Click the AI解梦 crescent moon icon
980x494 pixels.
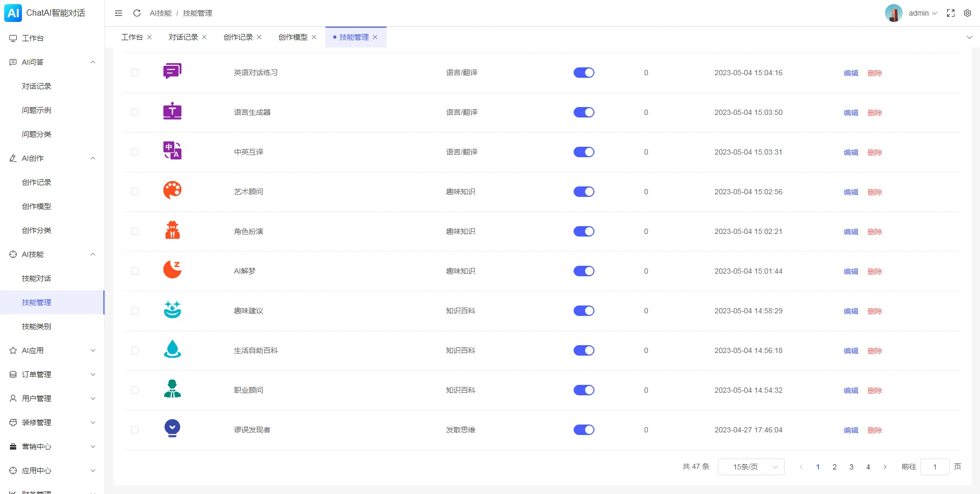tap(172, 270)
